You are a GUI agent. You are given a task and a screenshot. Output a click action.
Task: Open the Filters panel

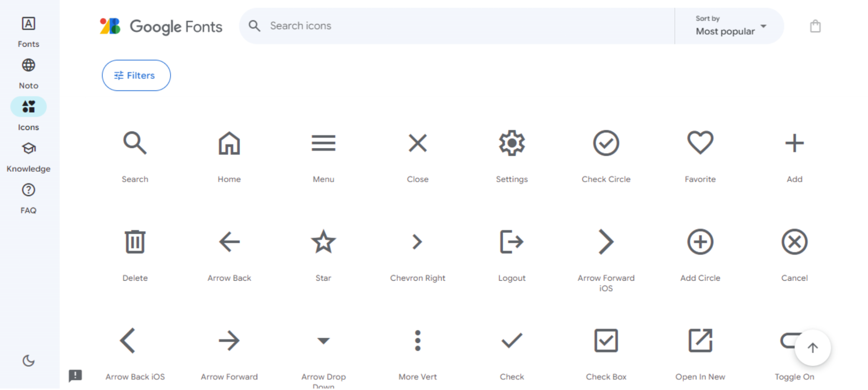[x=136, y=75]
